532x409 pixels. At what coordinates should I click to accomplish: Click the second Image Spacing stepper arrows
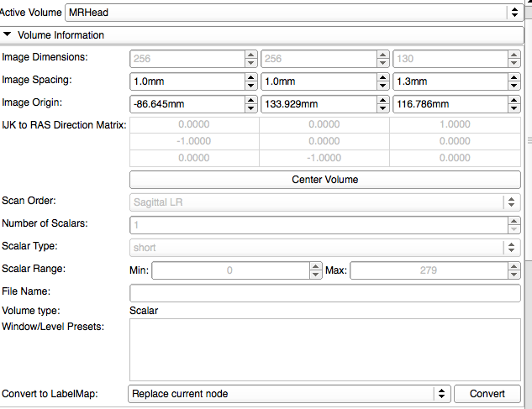[x=382, y=81]
